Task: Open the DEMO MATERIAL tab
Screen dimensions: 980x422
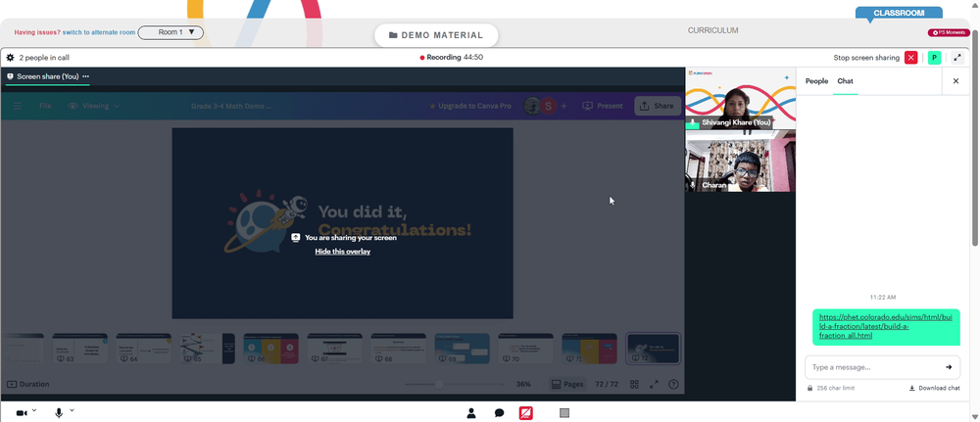Action: [436, 35]
